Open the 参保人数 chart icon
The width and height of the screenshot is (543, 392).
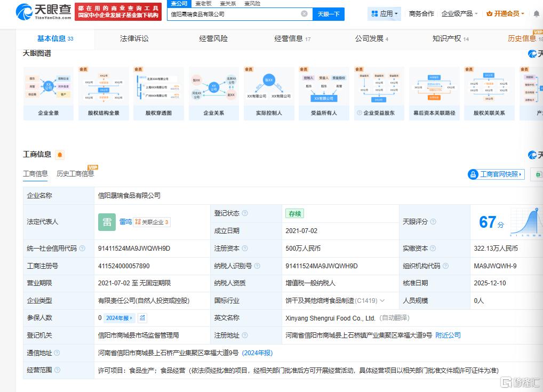pyautogui.click(x=142, y=318)
